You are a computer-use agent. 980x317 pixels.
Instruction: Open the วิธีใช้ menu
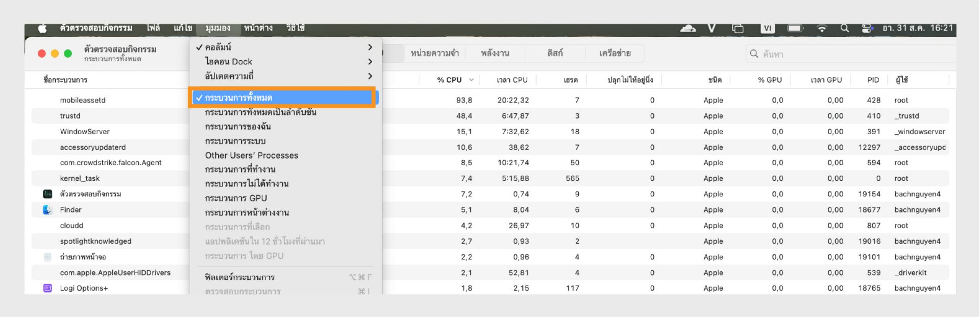[x=296, y=28]
